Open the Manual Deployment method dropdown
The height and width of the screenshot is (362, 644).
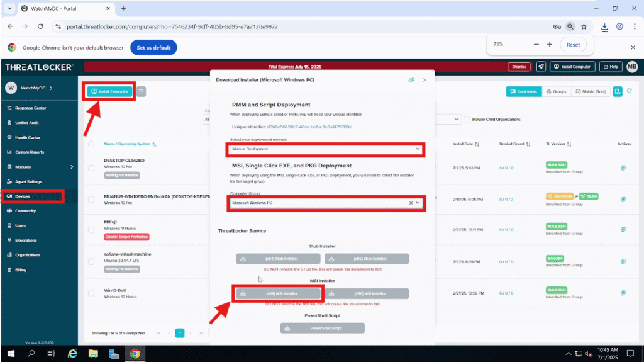(x=326, y=149)
